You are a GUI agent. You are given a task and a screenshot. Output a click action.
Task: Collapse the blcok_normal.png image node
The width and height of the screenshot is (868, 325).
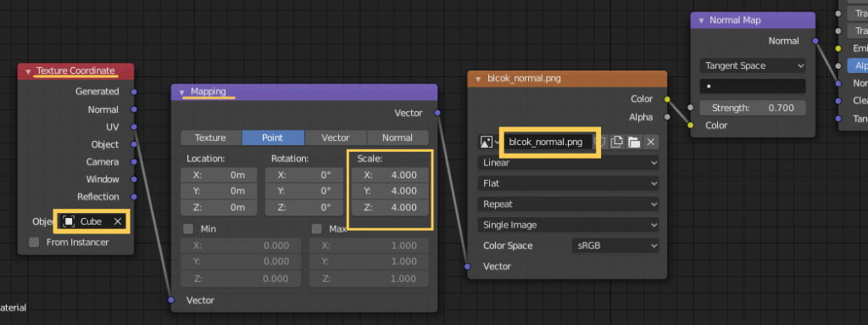tap(478, 79)
